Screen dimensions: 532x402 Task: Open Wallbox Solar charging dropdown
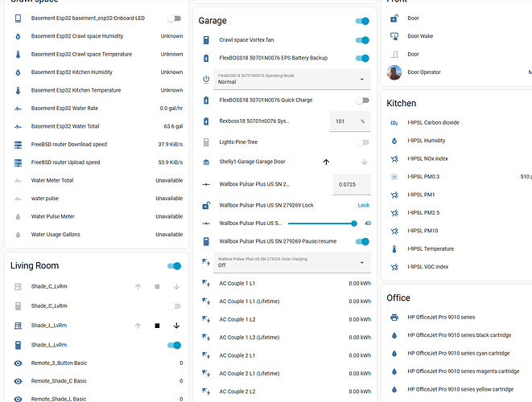[x=292, y=262]
